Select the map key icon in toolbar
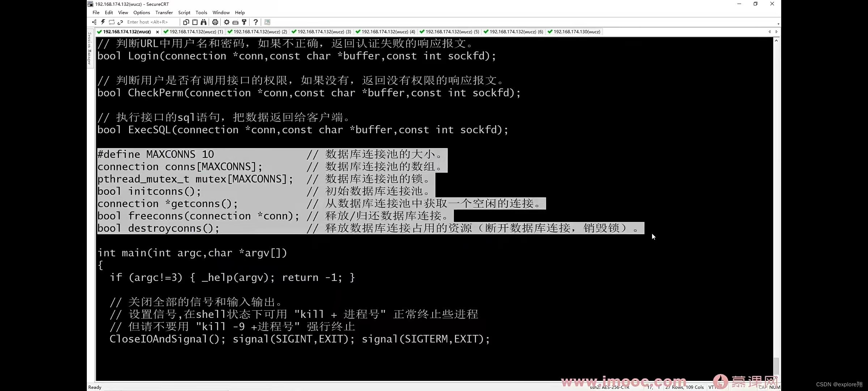868x391 pixels. (244, 22)
